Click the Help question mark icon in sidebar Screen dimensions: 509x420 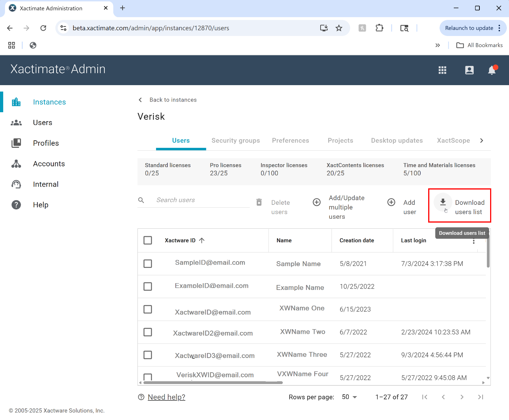tap(16, 205)
